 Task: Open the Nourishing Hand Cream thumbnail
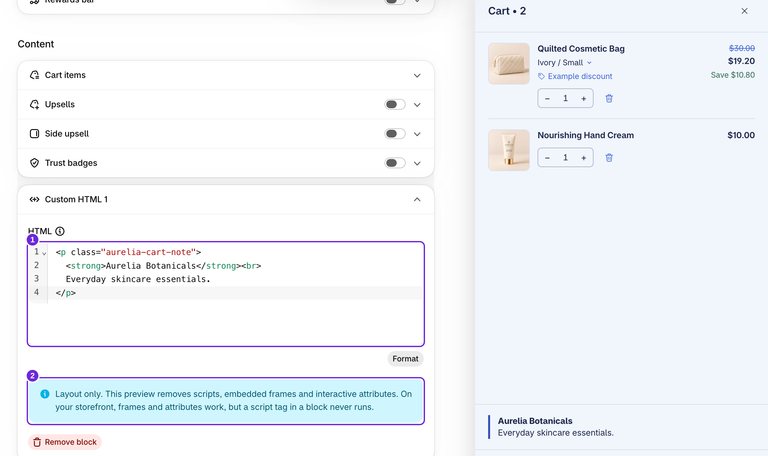508,150
